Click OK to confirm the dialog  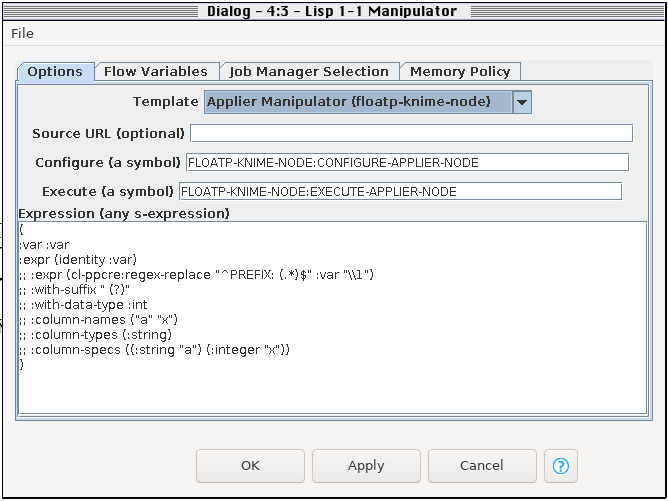pos(250,466)
